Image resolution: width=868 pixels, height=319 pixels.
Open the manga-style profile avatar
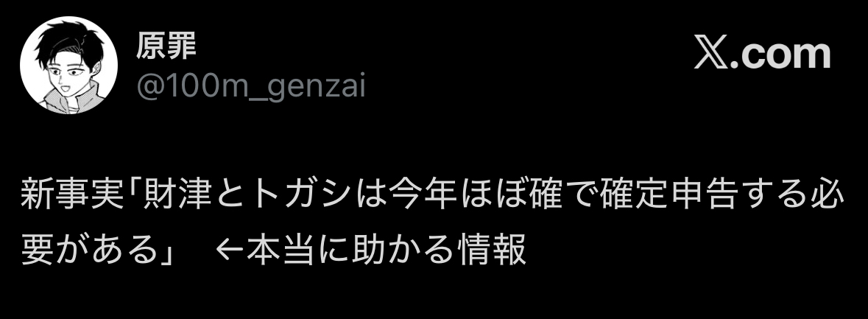pos(68,66)
